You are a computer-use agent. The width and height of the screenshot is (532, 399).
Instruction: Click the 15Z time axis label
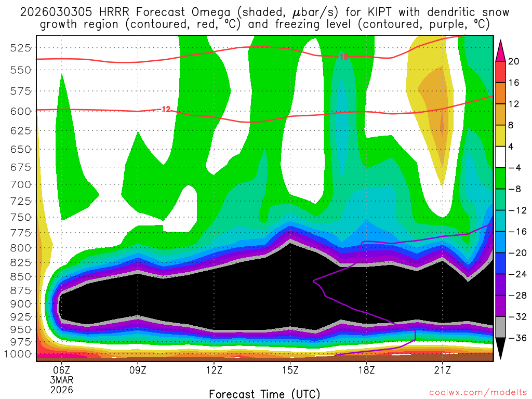coord(290,370)
